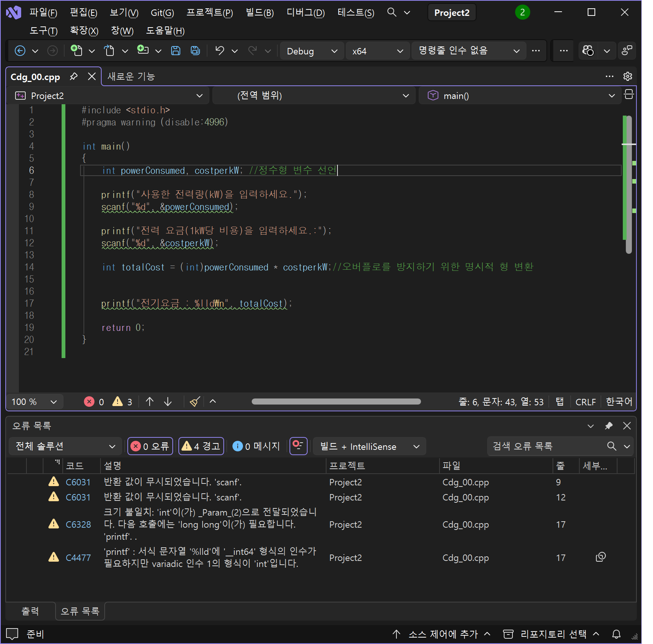Go to next issue down arrow
Viewport: 653px width, 644px height.
click(168, 402)
